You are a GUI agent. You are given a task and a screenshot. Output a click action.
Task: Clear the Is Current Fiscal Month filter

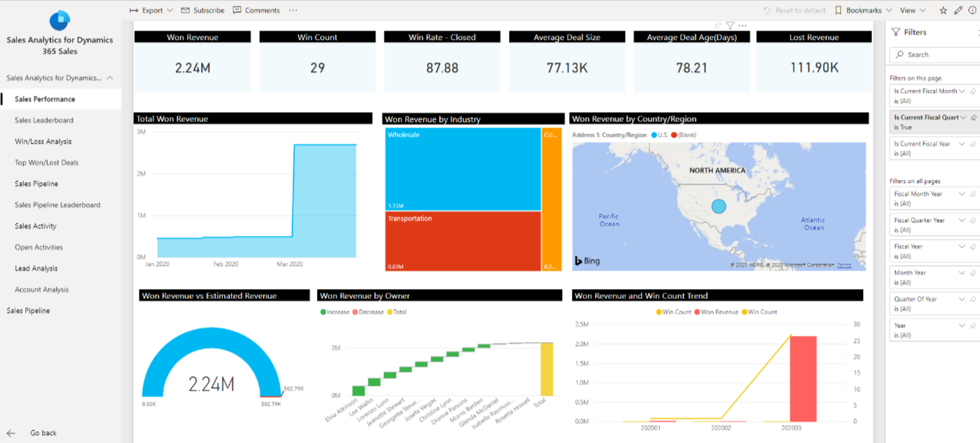click(x=974, y=91)
